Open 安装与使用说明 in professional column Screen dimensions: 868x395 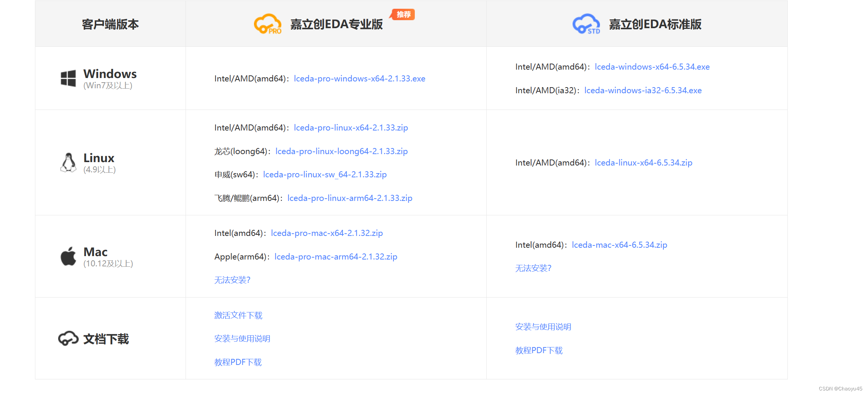tap(242, 339)
